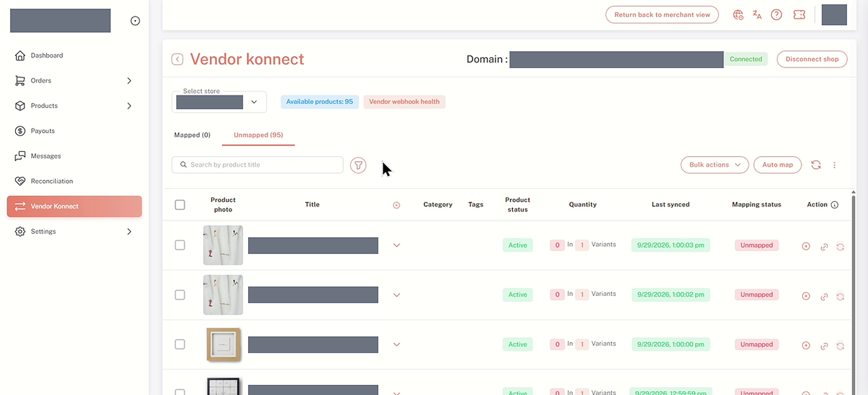The height and width of the screenshot is (395, 868).
Task: Open the Vendor webhook health badge
Action: tap(404, 102)
